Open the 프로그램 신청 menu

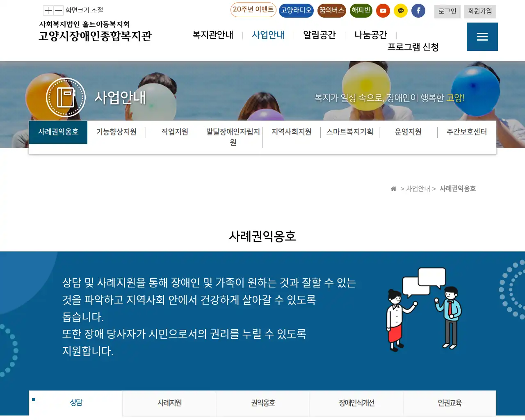[x=413, y=47]
